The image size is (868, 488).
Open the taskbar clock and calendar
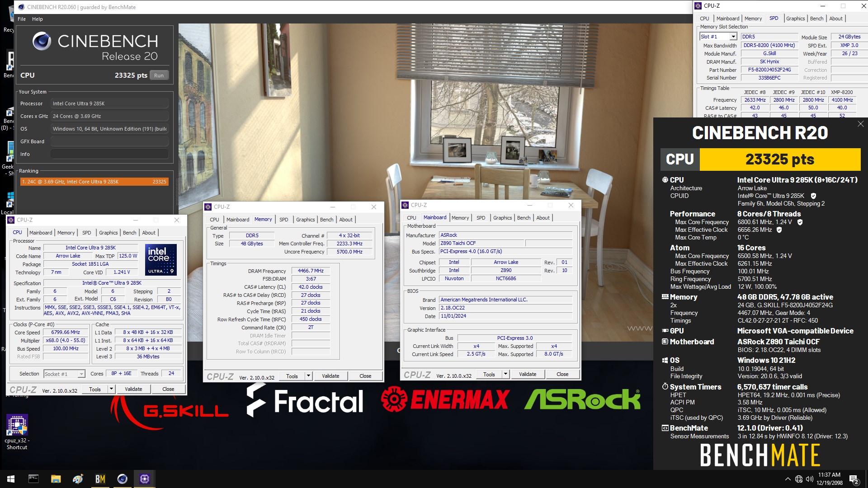point(829,479)
